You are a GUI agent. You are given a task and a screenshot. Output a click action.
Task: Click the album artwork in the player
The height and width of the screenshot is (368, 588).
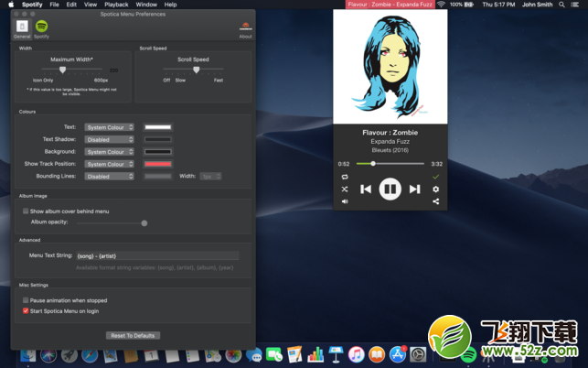(390, 67)
